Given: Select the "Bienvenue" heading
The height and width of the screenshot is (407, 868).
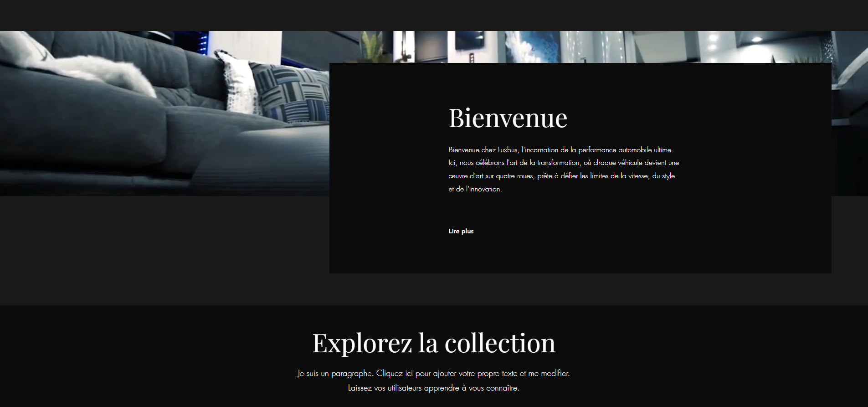Looking at the screenshot, I should click(x=508, y=118).
